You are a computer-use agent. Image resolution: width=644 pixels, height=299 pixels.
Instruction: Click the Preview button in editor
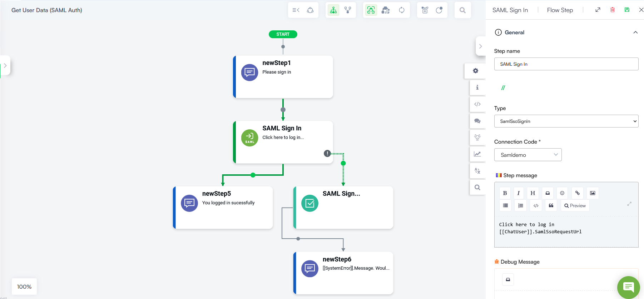click(575, 206)
